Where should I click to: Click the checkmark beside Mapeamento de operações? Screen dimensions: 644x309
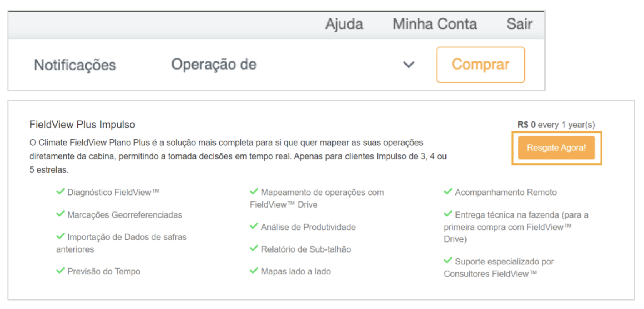click(x=254, y=191)
